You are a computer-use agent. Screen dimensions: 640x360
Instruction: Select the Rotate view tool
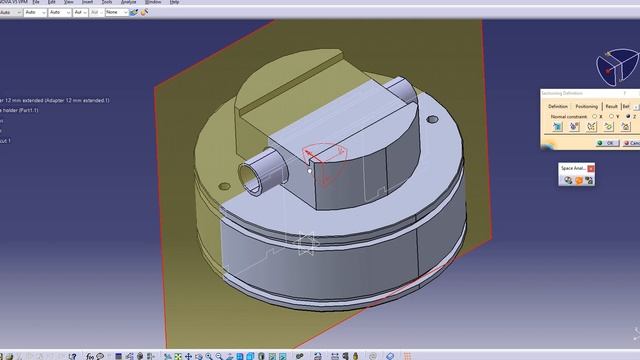(199, 356)
